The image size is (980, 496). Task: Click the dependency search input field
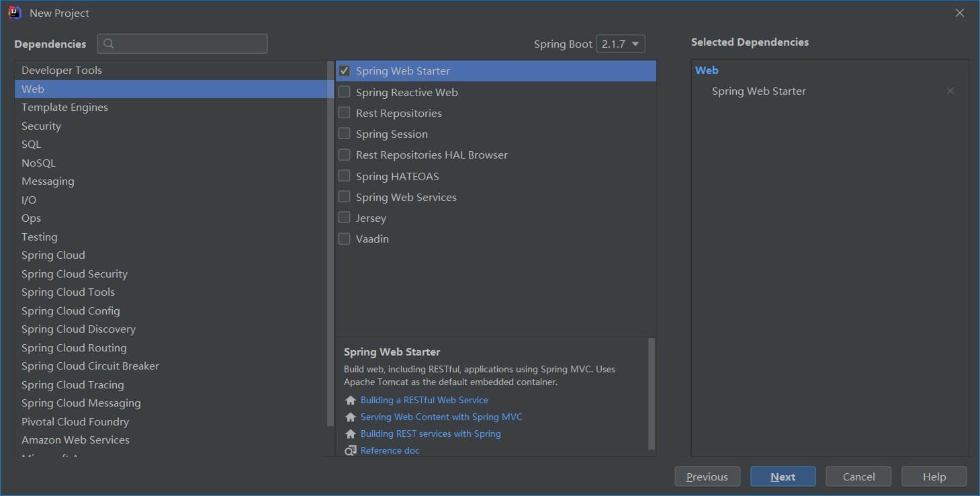click(x=189, y=44)
